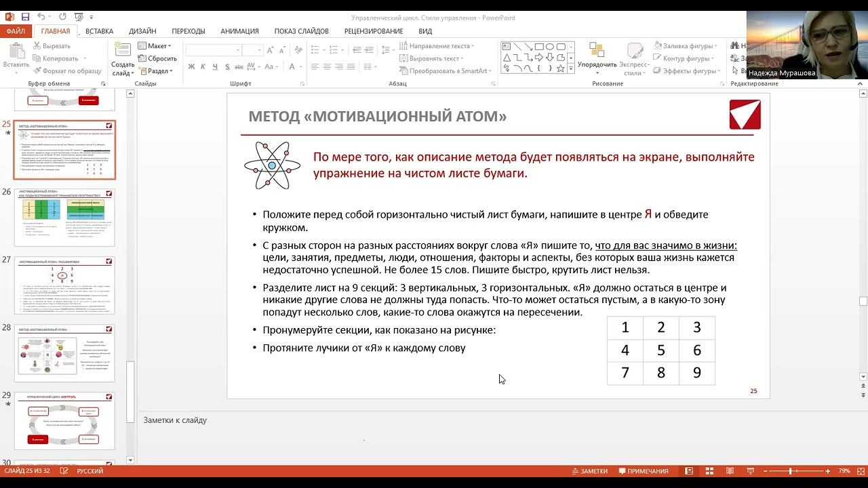The width and height of the screenshot is (868, 488).
Task: Open the Layout (Макет) dropdown
Action: click(155, 46)
